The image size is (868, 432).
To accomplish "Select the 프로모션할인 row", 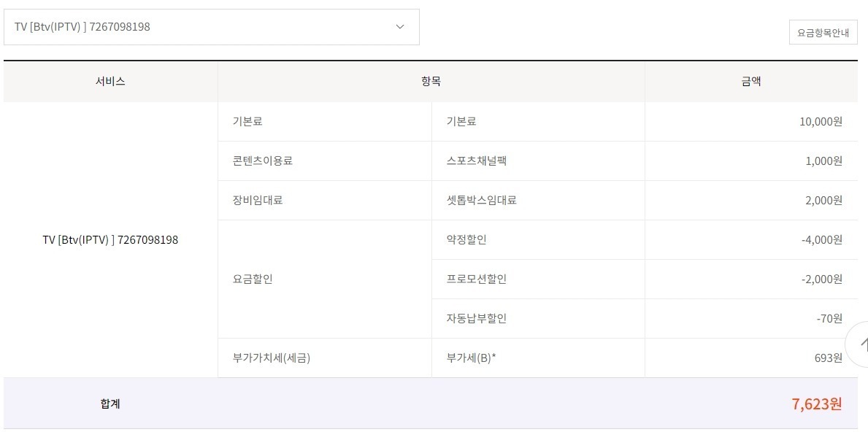I will (476, 279).
